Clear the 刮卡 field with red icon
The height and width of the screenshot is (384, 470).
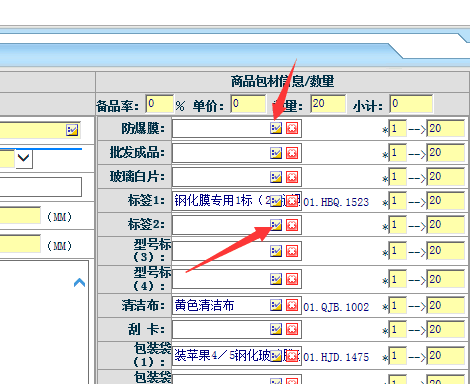(292, 329)
